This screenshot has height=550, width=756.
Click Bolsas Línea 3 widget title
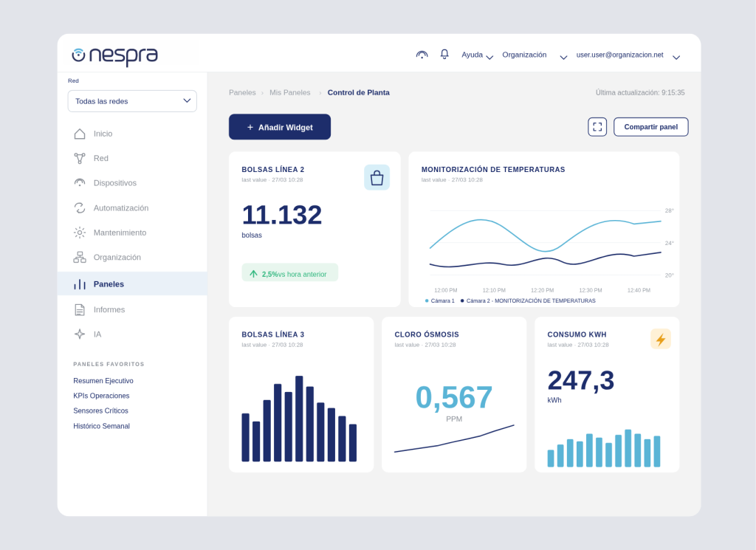[x=273, y=334]
